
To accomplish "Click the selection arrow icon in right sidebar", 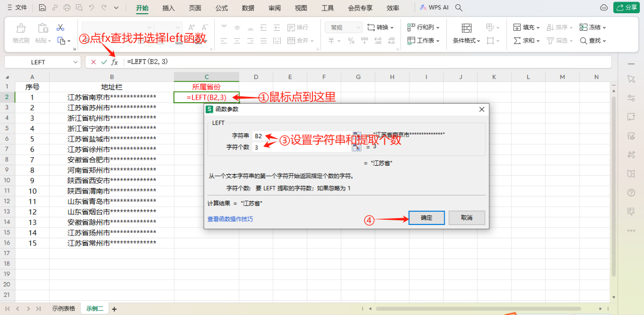I will [631, 79].
